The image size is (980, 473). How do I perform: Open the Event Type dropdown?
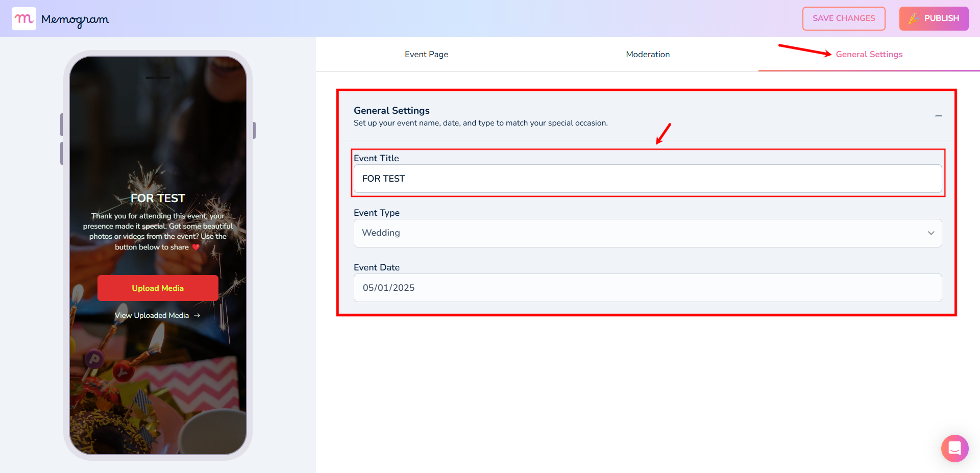pyautogui.click(x=648, y=233)
